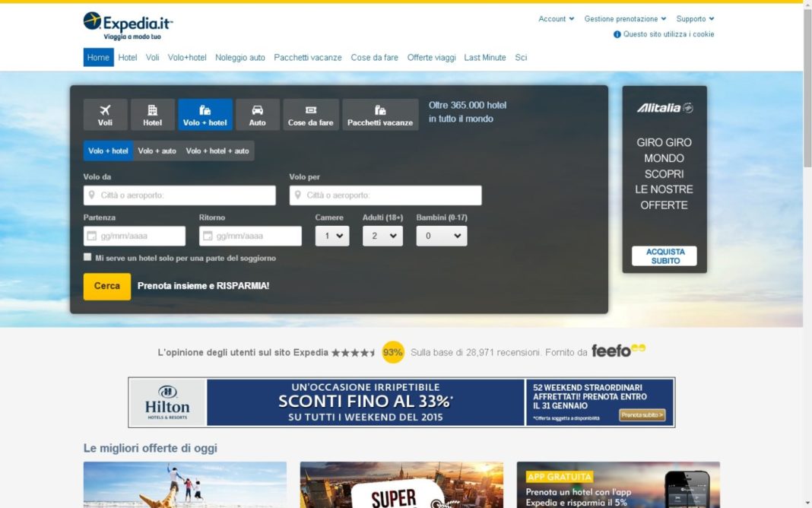Open the Last Minute navigation item

[485, 58]
